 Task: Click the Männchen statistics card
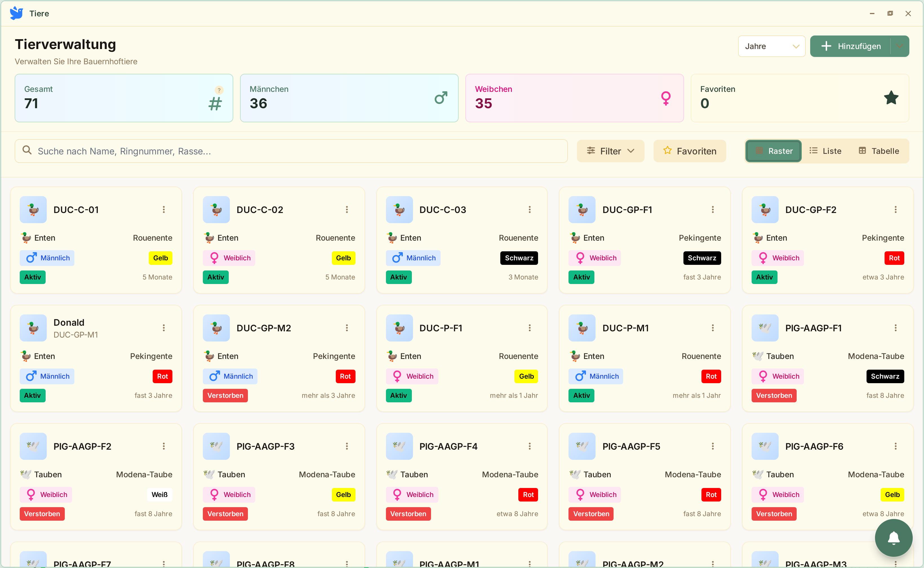pyautogui.click(x=349, y=98)
